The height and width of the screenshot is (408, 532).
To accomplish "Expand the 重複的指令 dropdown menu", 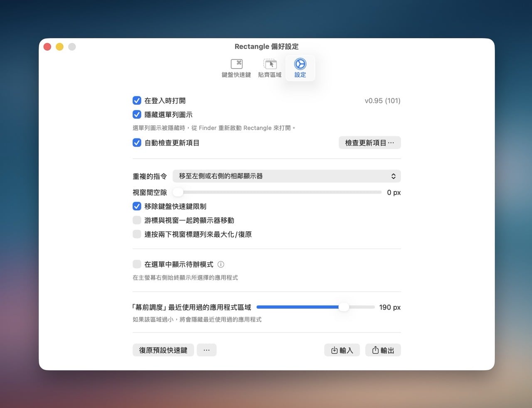I will 286,176.
